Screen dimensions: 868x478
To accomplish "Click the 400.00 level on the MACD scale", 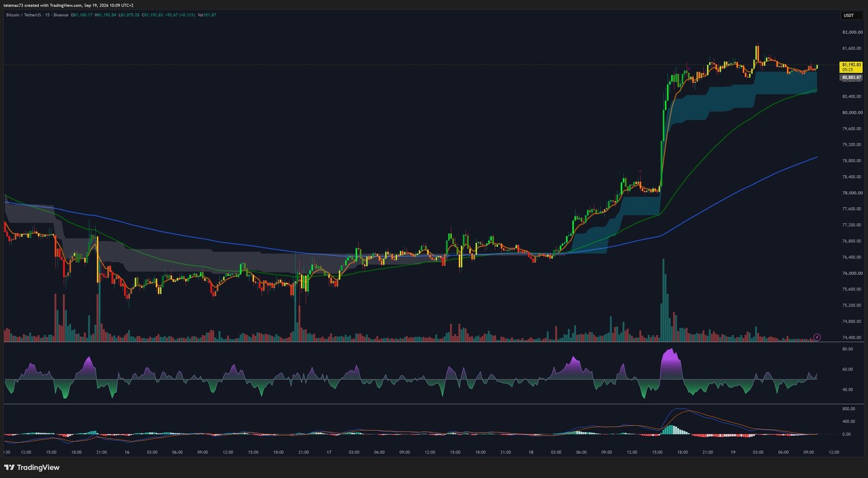I will (x=848, y=421).
